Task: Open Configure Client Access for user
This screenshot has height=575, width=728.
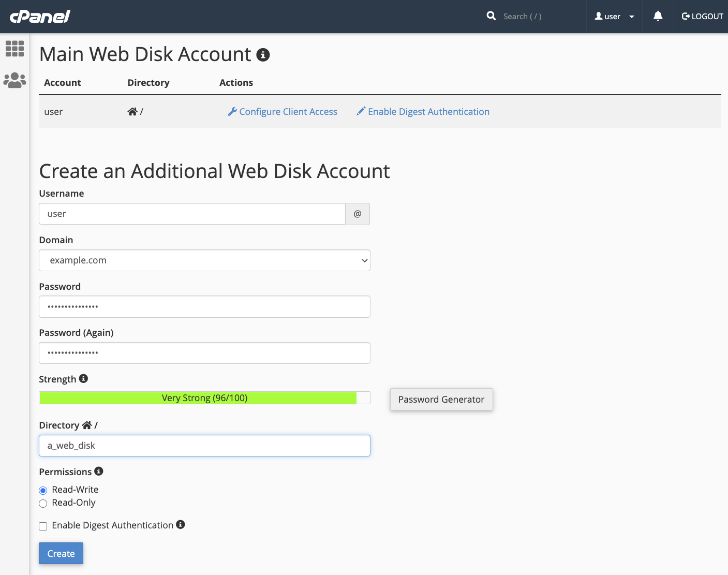Action: coord(283,111)
